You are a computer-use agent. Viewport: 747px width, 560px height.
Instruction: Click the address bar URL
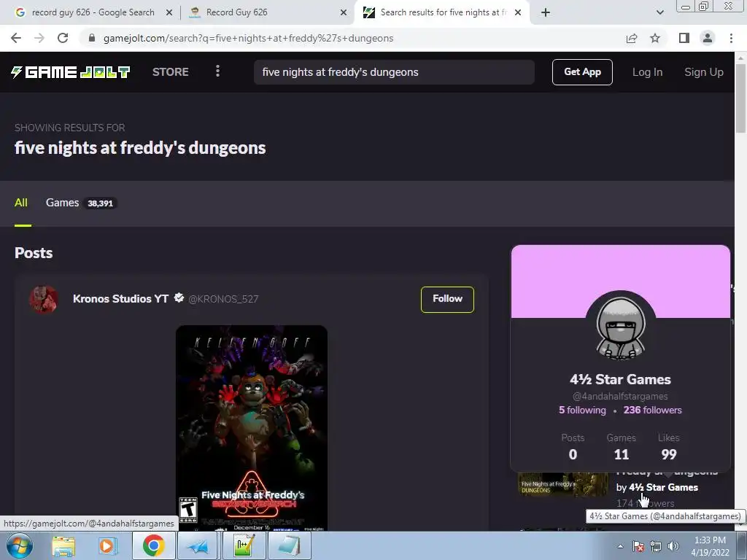click(x=248, y=38)
